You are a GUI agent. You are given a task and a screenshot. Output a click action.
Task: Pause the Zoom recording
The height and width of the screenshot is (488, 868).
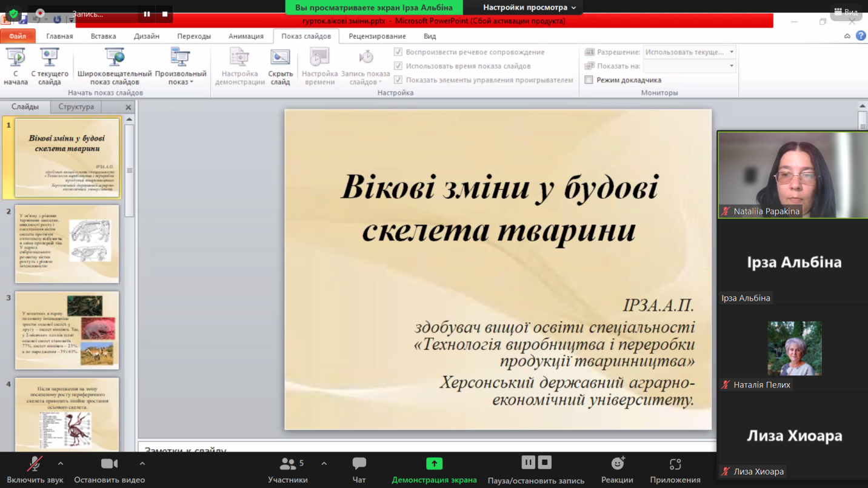[x=528, y=463]
